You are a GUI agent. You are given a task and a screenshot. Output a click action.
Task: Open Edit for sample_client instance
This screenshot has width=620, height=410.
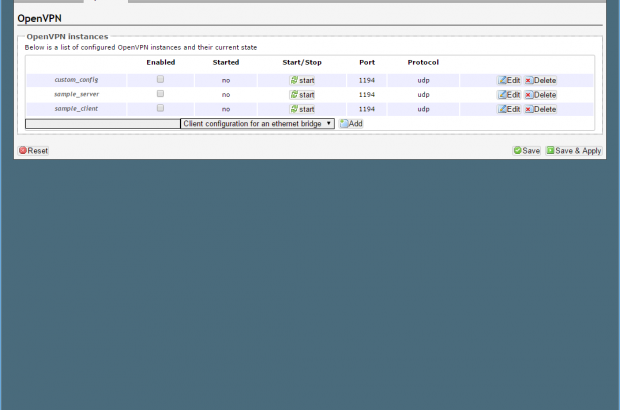[x=509, y=109]
